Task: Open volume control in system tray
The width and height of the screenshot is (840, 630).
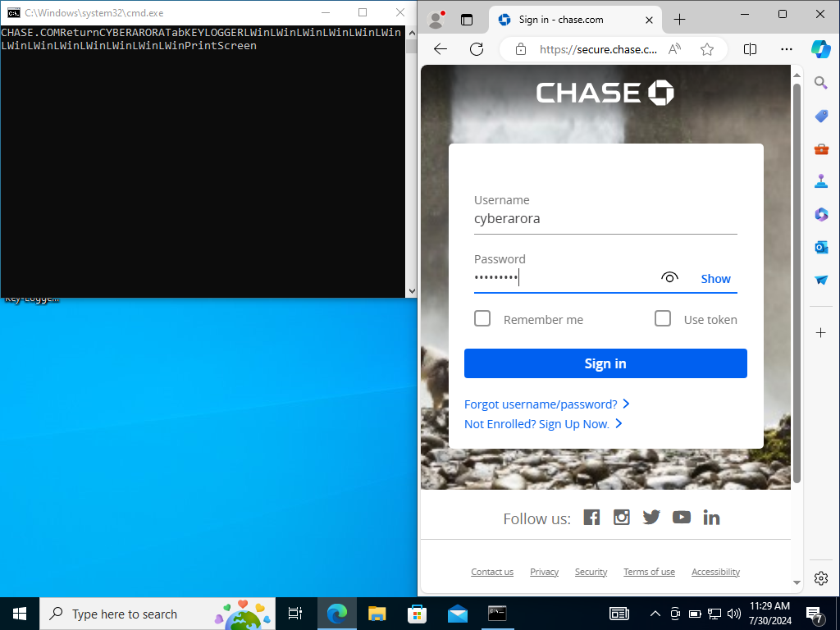Action: pos(734,614)
